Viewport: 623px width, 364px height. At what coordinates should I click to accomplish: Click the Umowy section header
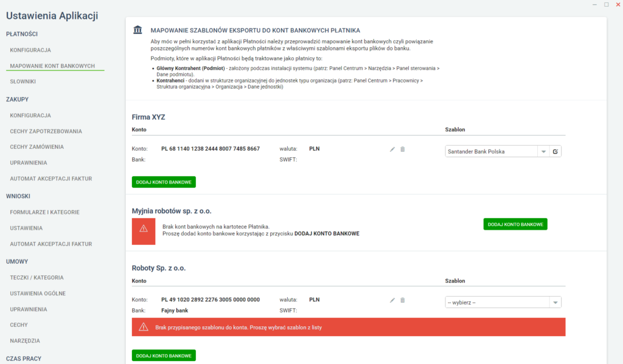(17, 261)
